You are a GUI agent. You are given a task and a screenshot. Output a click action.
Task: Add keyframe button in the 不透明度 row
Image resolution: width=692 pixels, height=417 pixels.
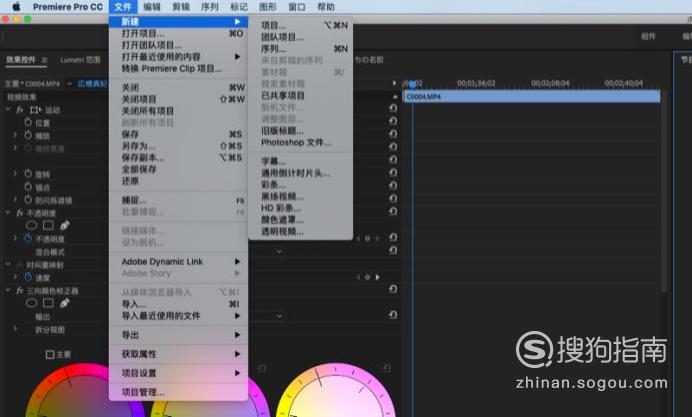367,239
